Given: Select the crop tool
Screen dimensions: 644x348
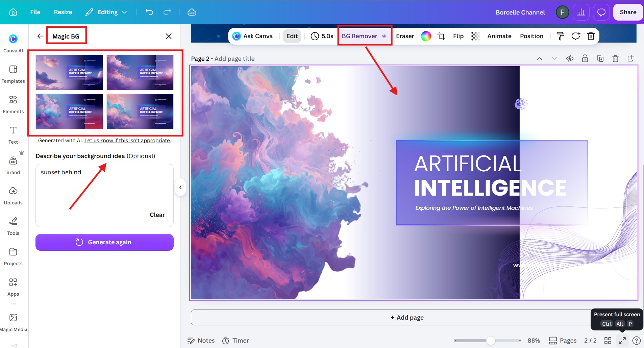Looking at the screenshot, I should pyautogui.click(x=441, y=36).
